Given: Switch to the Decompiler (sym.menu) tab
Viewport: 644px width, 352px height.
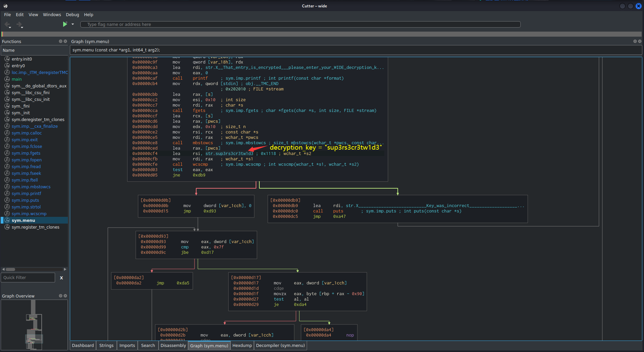Looking at the screenshot, I should (280, 346).
